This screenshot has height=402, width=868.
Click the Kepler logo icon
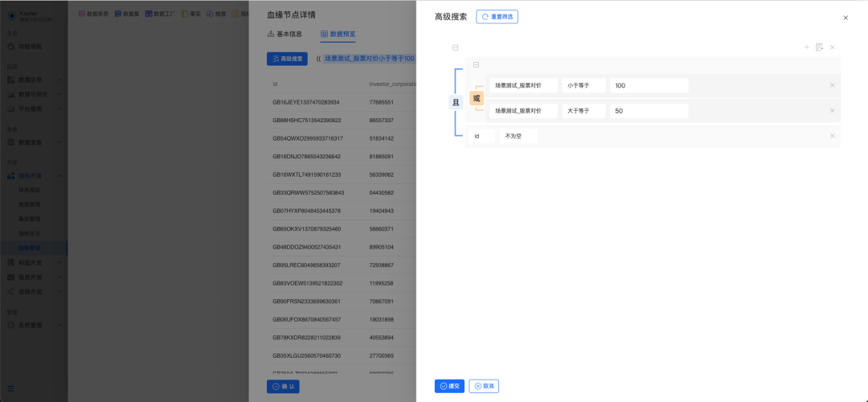coord(12,15)
